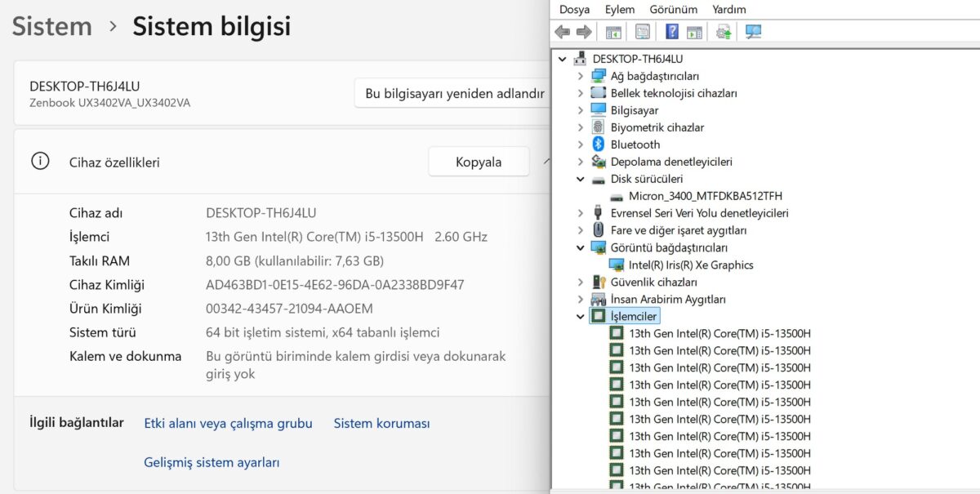The width and height of the screenshot is (980, 494).
Task: Select Bellek teknolojisi cihazları tree item
Action: [674, 93]
